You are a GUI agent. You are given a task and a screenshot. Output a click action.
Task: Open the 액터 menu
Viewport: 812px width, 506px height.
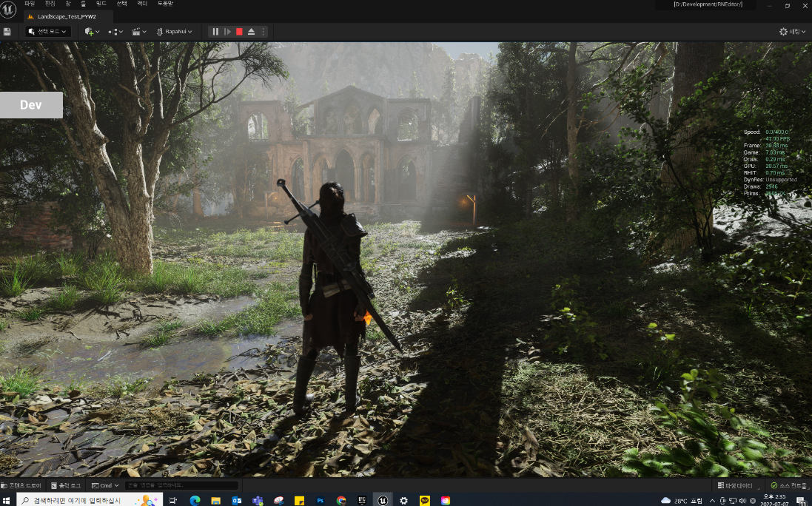point(142,3)
